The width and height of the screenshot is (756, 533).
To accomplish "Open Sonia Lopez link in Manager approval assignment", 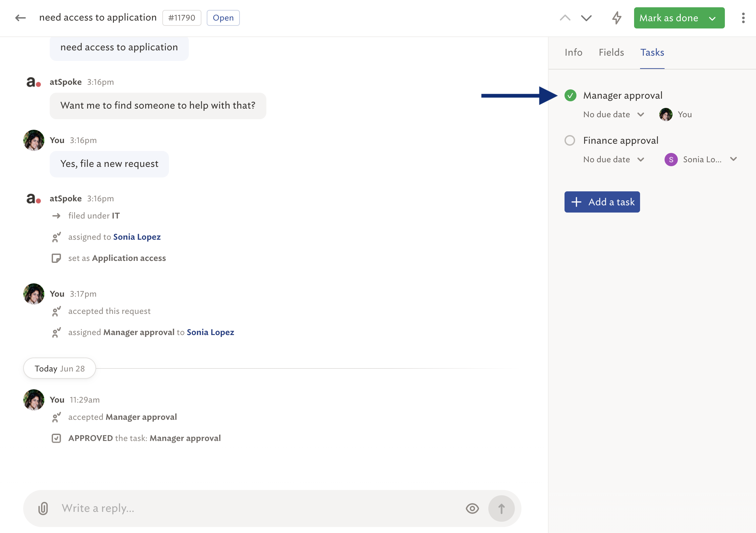I will 210,332.
